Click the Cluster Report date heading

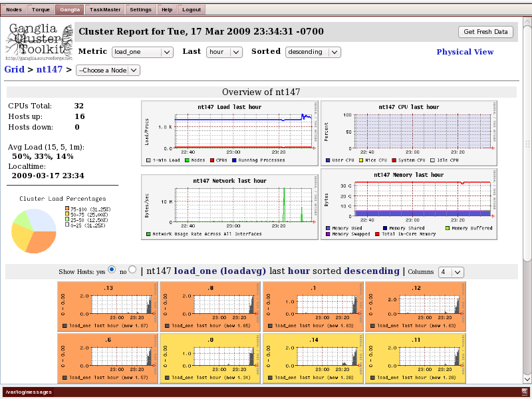point(201,31)
